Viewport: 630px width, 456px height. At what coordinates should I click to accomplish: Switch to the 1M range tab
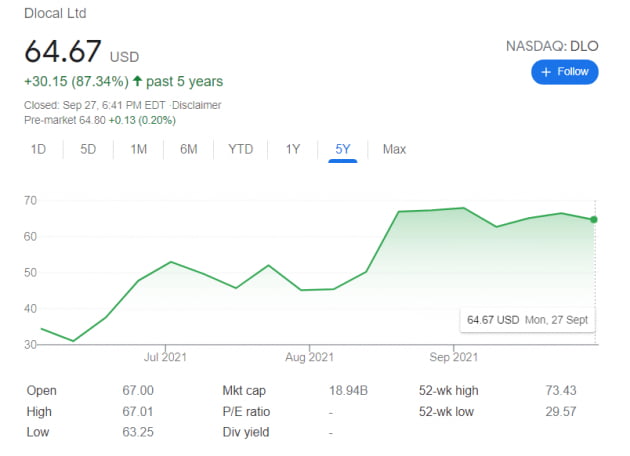coord(138,149)
